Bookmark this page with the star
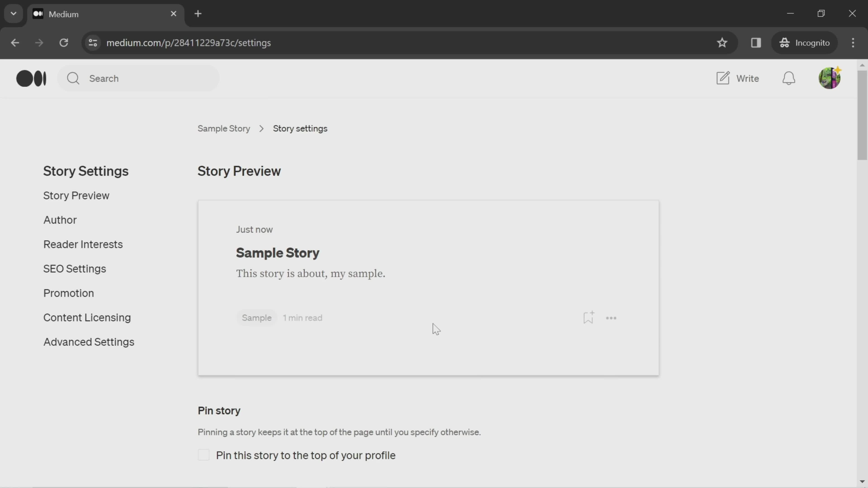Viewport: 868px width, 488px height. click(x=722, y=42)
